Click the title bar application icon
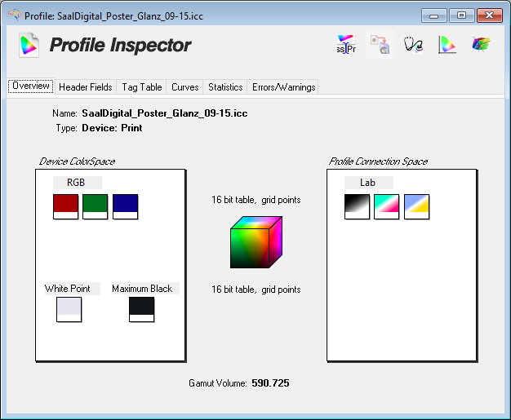This screenshot has height=420, width=511. click(x=15, y=15)
